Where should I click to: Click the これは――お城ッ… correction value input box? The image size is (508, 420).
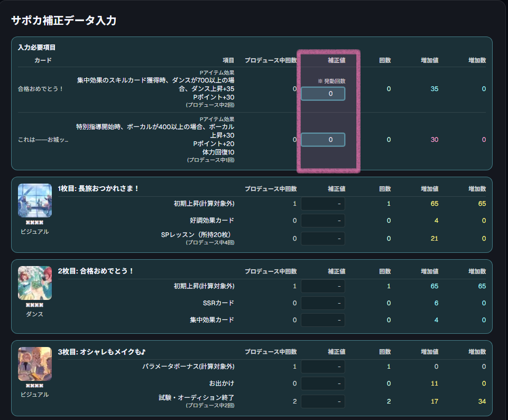(322, 139)
